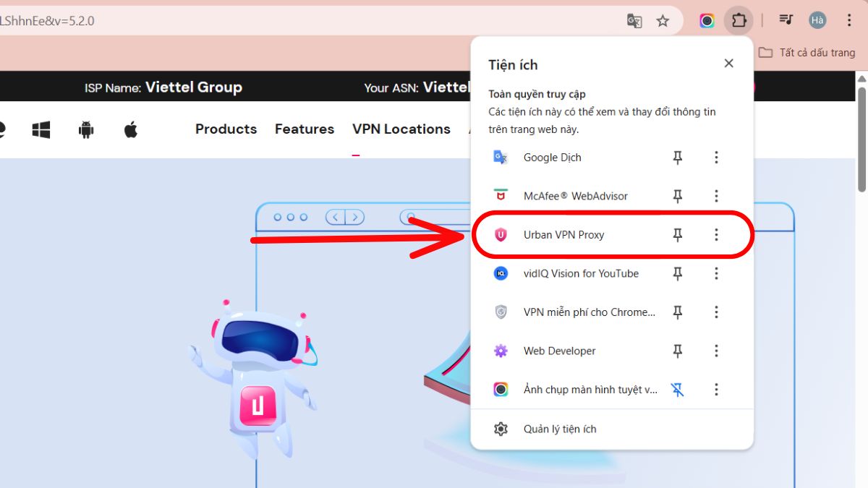This screenshot has height=488, width=868.
Task: Open more options for vidIQ Vision
Action: click(716, 273)
